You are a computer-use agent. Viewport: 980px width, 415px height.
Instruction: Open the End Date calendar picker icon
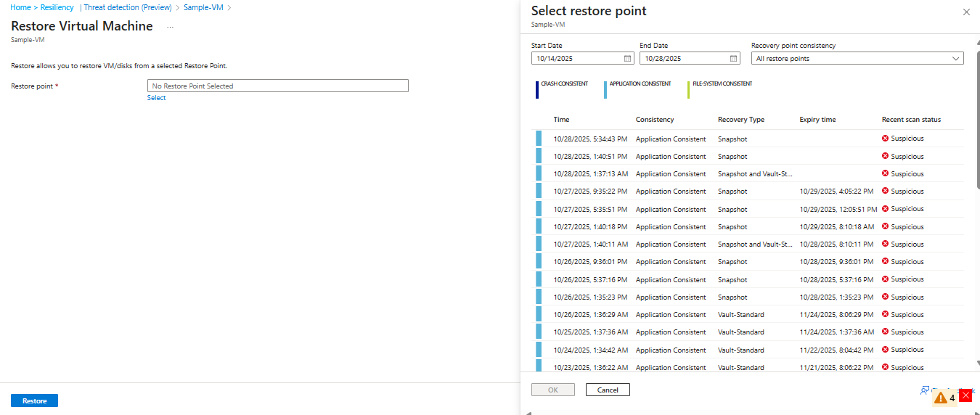(733, 59)
